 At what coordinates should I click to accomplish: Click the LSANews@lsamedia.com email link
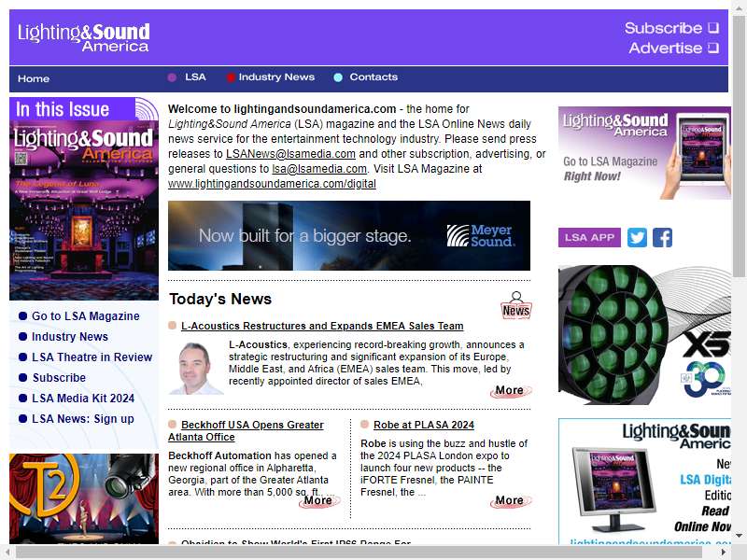click(290, 154)
